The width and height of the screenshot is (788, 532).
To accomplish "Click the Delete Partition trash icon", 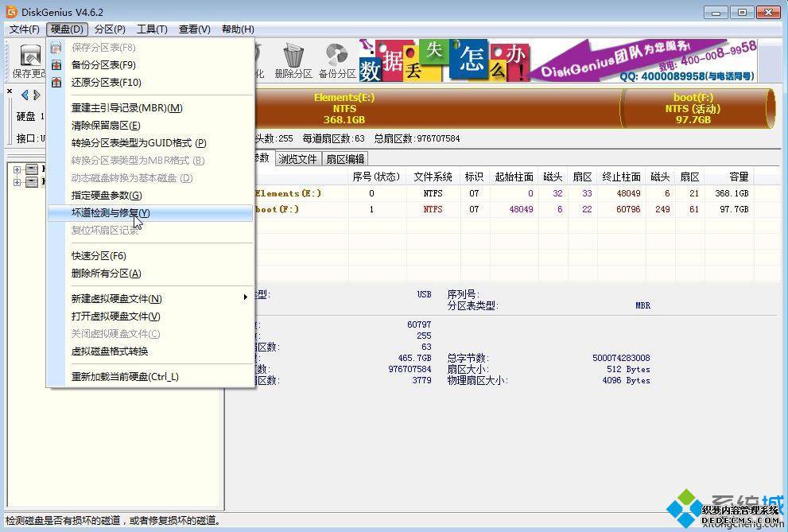I will tap(293, 61).
